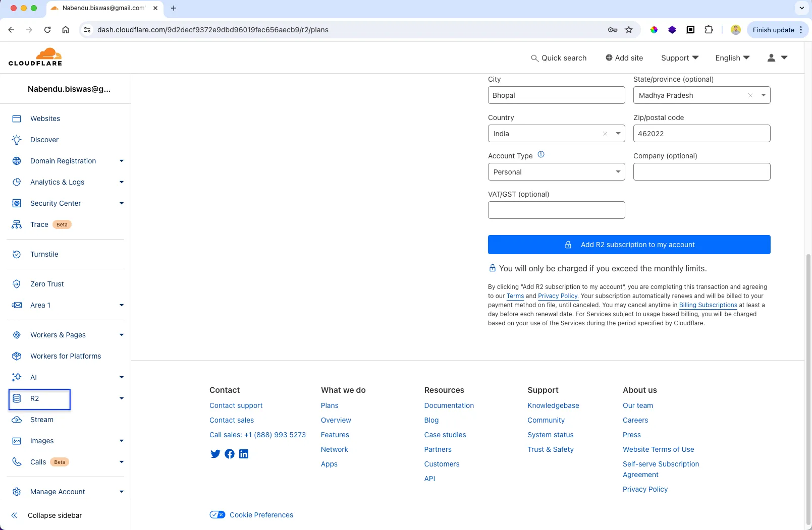Image resolution: width=812 pixels, height=530 pixels.
Task: Click the Turnstile icon
Action: pyautogui.click(x=17, y=254)
